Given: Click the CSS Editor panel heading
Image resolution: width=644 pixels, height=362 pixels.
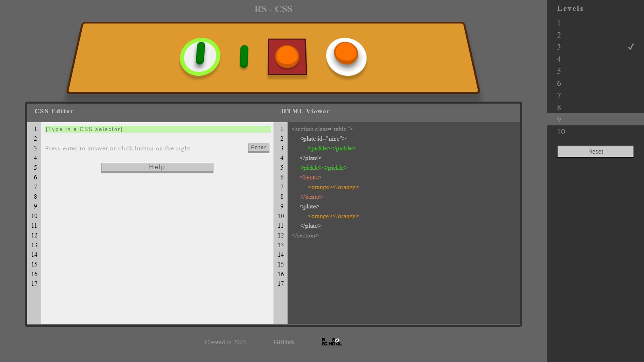Looking at the screenshot, I should pos(54,111).
